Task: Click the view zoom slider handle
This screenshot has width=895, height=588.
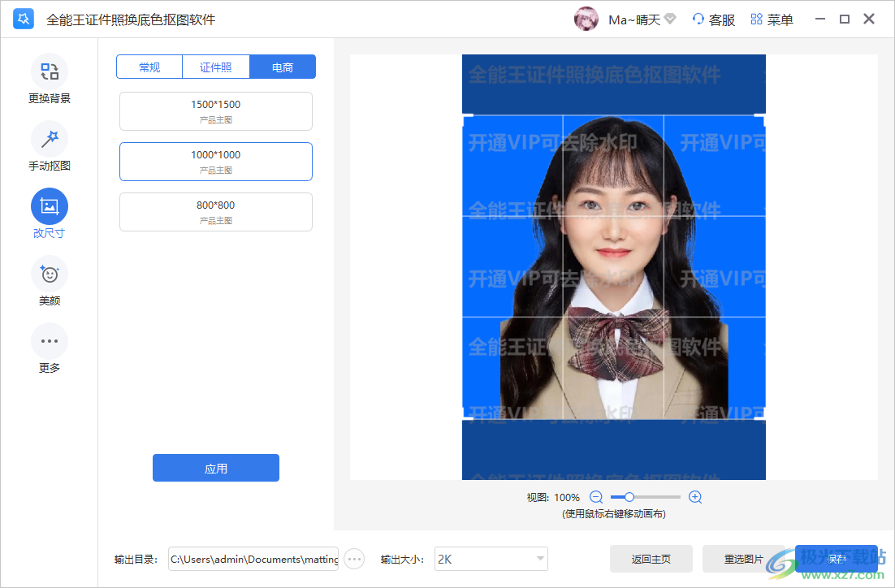Action: pos(629,497)
